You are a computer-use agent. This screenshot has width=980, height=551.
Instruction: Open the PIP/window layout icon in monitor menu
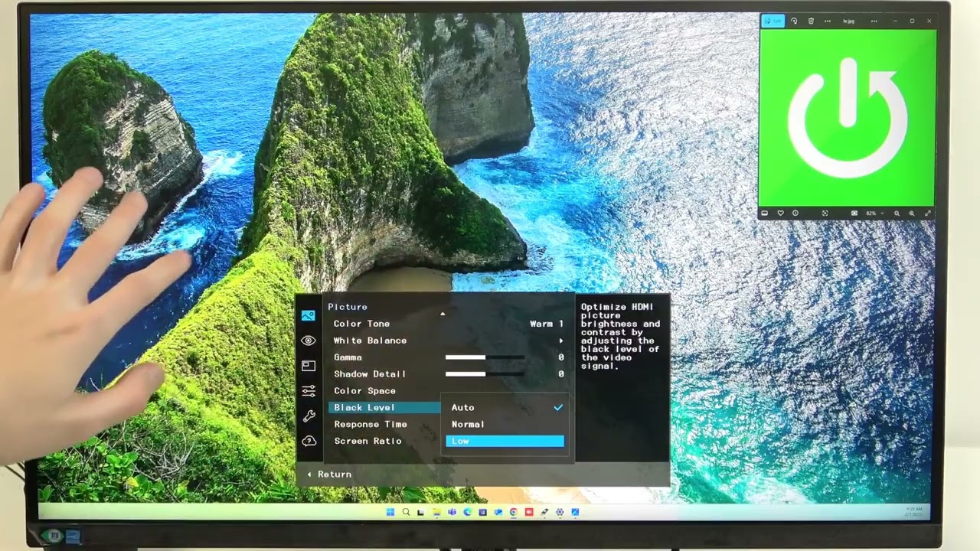[x=309, y=366]
